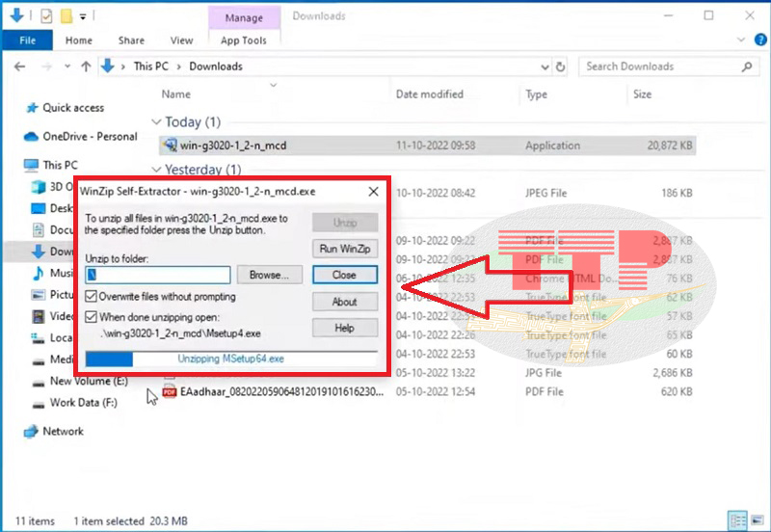Click the Manage contextual tab
Viewport: 771px width, 532px height.
click(244, 18)
